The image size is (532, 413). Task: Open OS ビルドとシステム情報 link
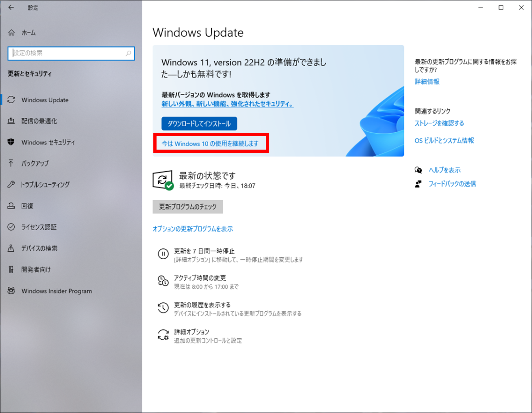click(x=444, y=140)
